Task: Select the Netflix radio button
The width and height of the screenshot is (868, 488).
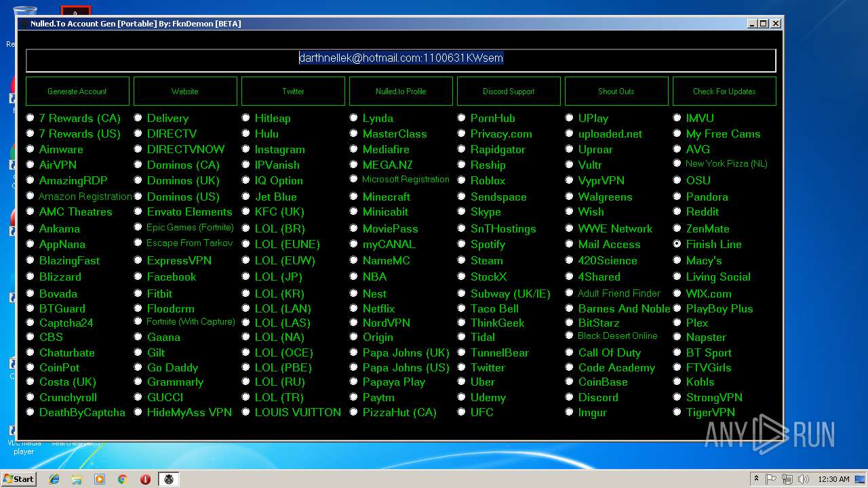Action: coord(353,308)
